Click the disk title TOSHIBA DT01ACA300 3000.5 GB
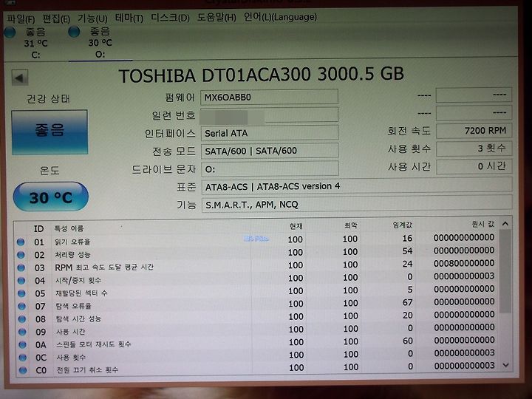The image size is (532, 399). pos(262,75)
